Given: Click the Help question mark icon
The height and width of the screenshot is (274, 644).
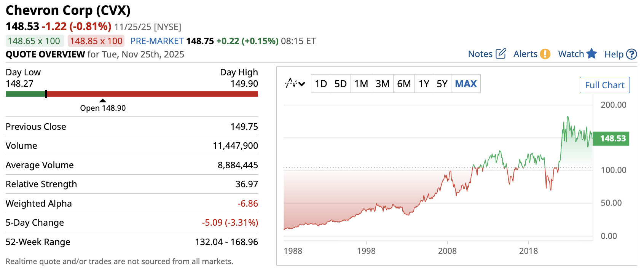Looking at the screenshot, I should (x=631, y=54).
